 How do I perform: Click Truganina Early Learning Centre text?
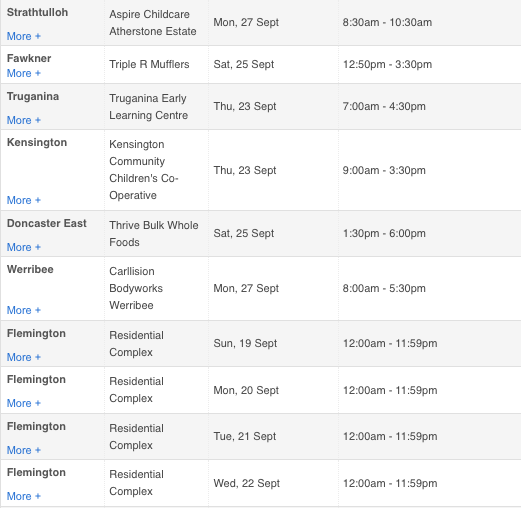(149, 107)
